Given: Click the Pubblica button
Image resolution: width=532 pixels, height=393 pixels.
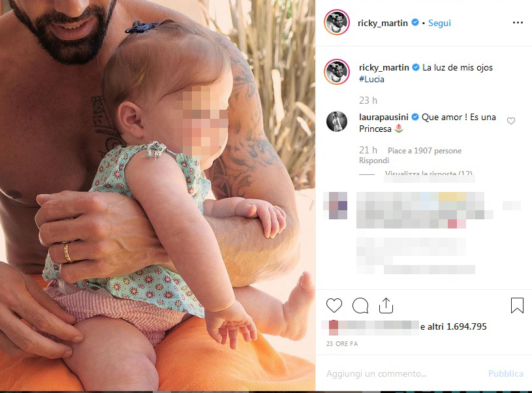Looking at the screenshot, I should tap(505, 373).
